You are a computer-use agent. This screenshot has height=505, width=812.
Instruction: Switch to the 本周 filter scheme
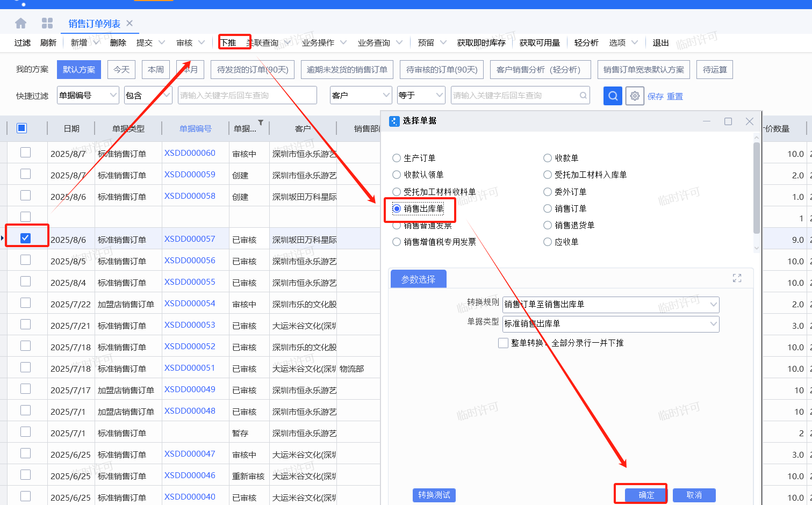click(156, 69)
